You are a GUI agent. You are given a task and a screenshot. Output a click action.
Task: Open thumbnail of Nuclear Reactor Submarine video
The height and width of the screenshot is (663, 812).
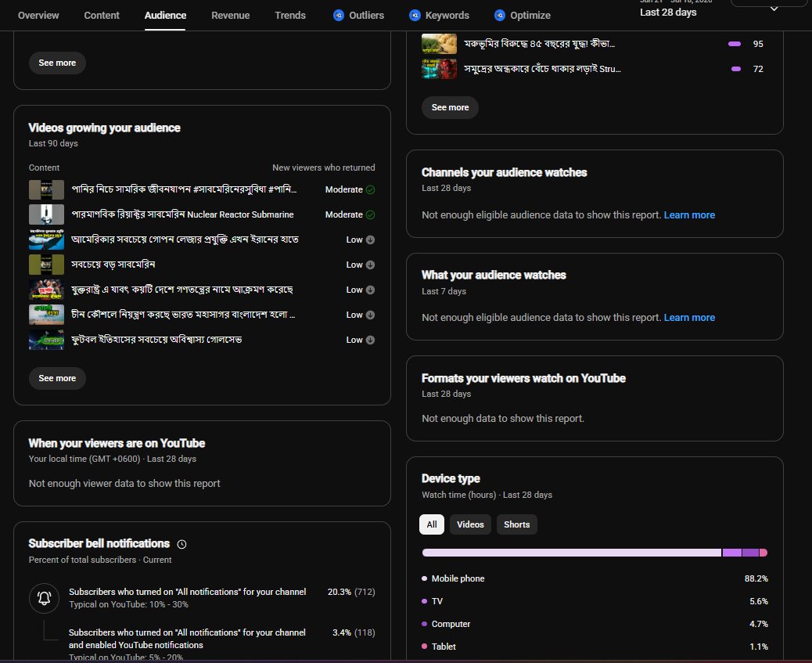(x=47, y=214)
